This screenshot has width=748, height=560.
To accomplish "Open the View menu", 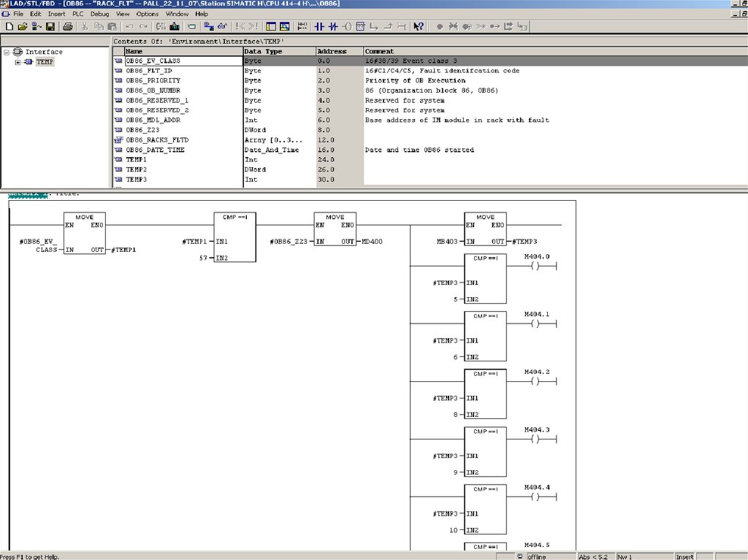I will pos(123,14).
